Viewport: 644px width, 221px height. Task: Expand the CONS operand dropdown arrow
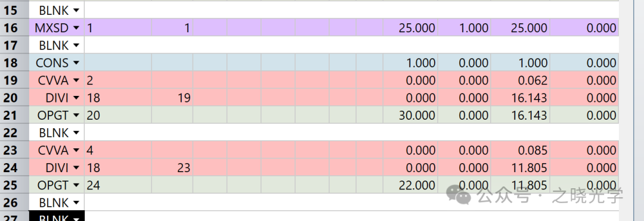pos(76,63)
